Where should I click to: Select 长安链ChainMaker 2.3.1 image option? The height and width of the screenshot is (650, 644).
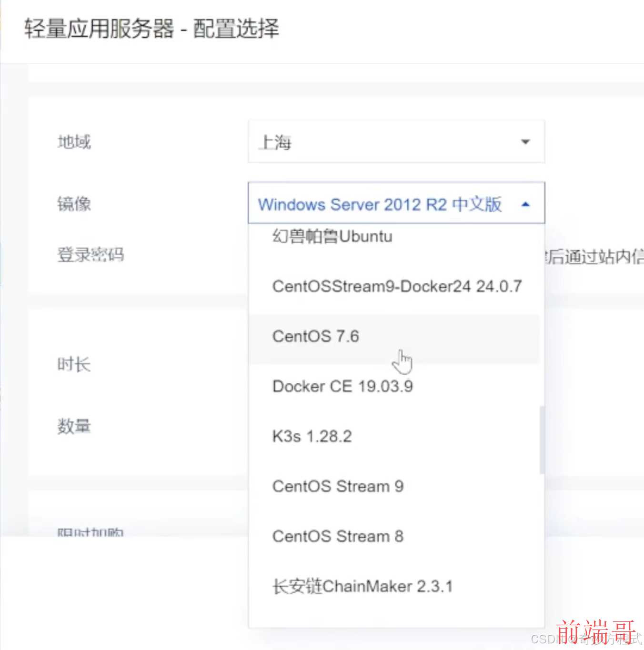394,586
